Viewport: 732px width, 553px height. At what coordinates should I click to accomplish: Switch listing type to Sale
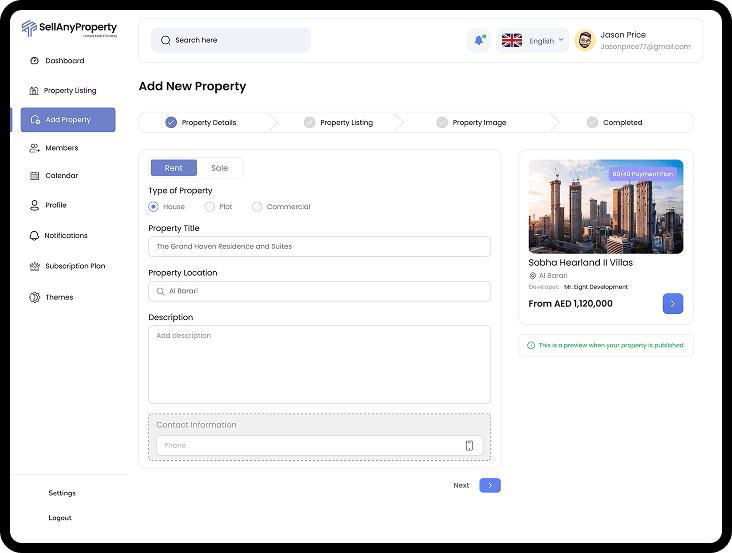[x=219, y=168]
